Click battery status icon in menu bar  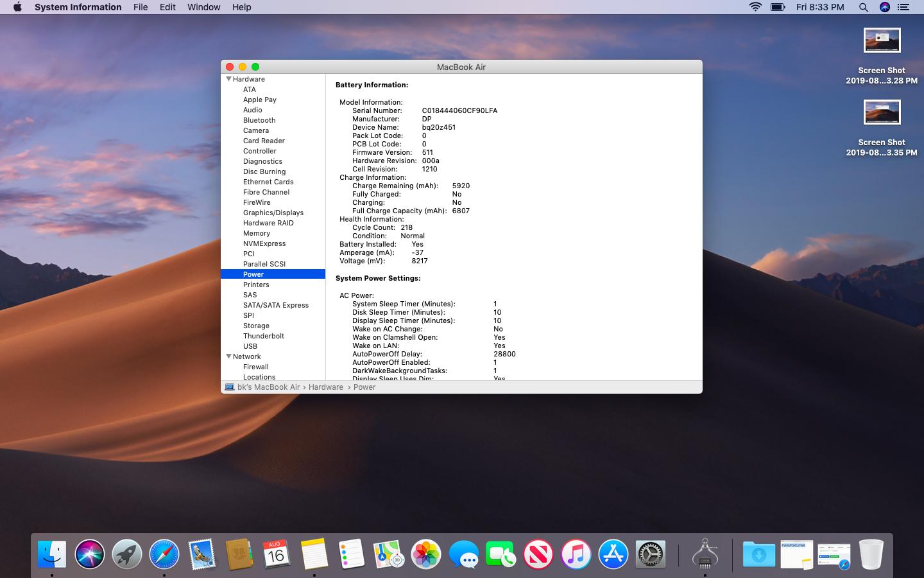[x=778, y=7]
